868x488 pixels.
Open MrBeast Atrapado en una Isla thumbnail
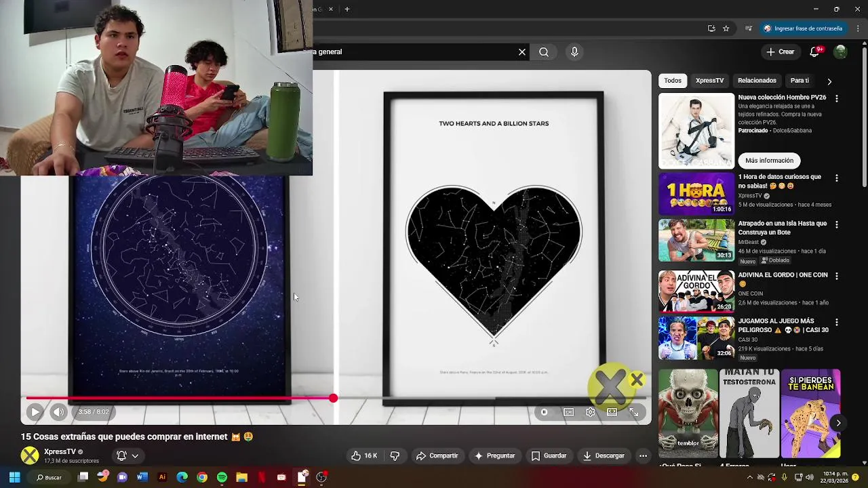[x=696, y=240]
